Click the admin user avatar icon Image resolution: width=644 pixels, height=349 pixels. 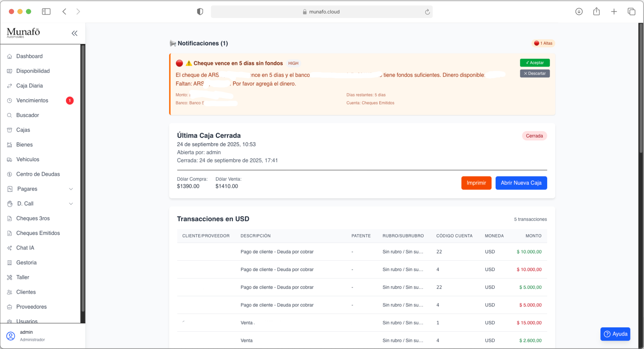click(11, 336)
